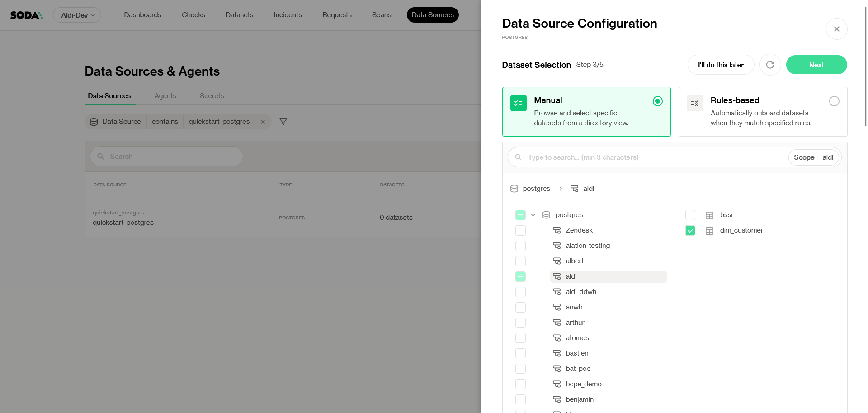Click the schema icon next to Zendesk
This screenshot has width=868, height=413.
(x=557, y=230)
